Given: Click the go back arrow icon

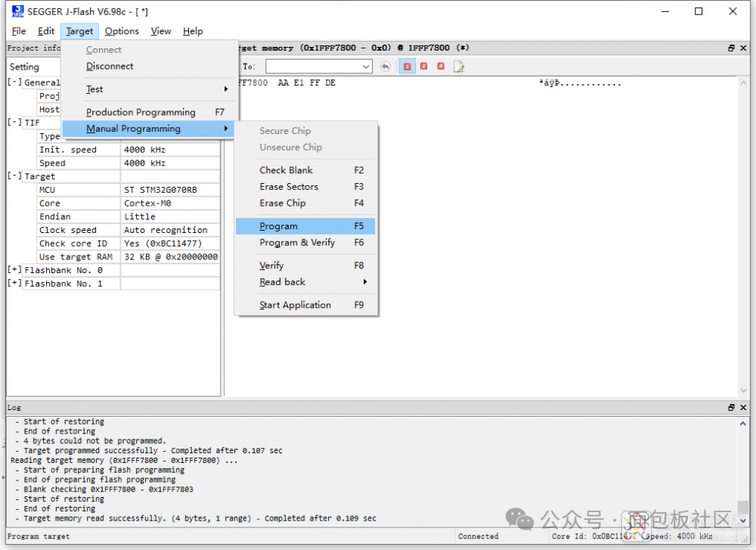Looking at the screenshot, I should coord(386,67).
